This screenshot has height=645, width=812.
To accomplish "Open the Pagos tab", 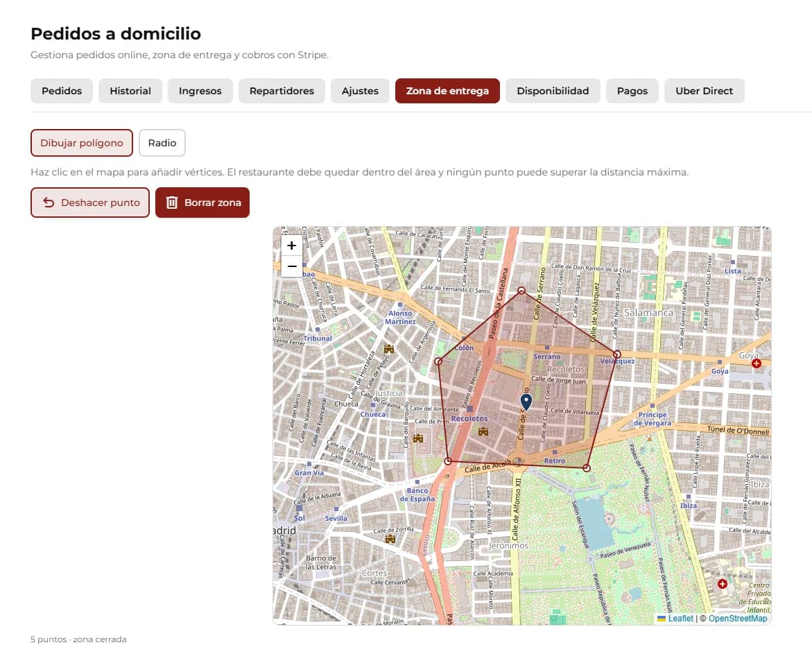I will (632, 91).
